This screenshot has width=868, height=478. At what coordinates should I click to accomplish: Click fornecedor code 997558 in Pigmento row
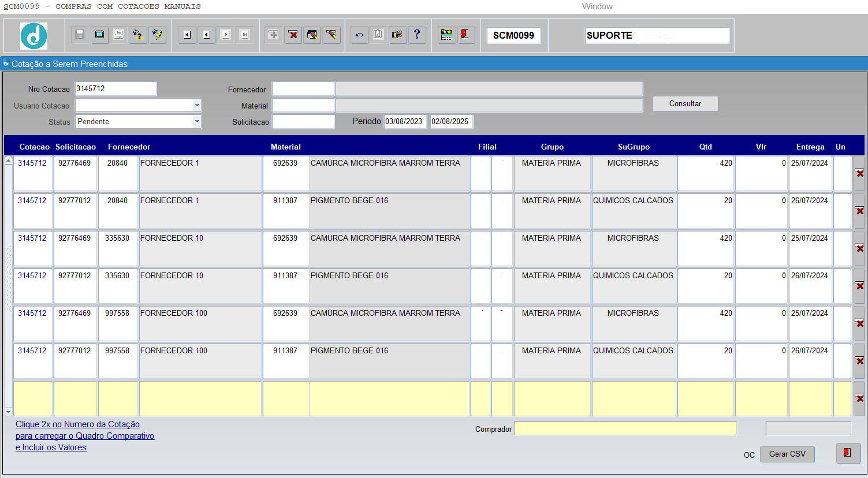coord(118,361)
